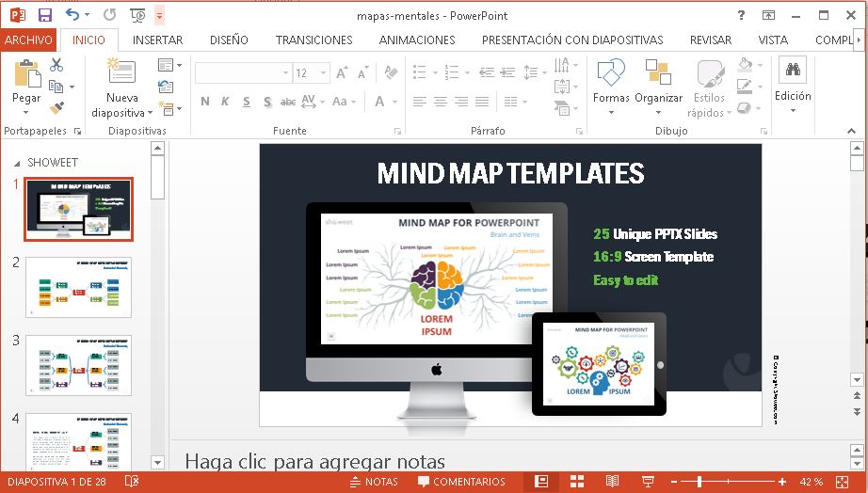Align text left
This screenshot has height=493, width=868.
tap(420, 102)
